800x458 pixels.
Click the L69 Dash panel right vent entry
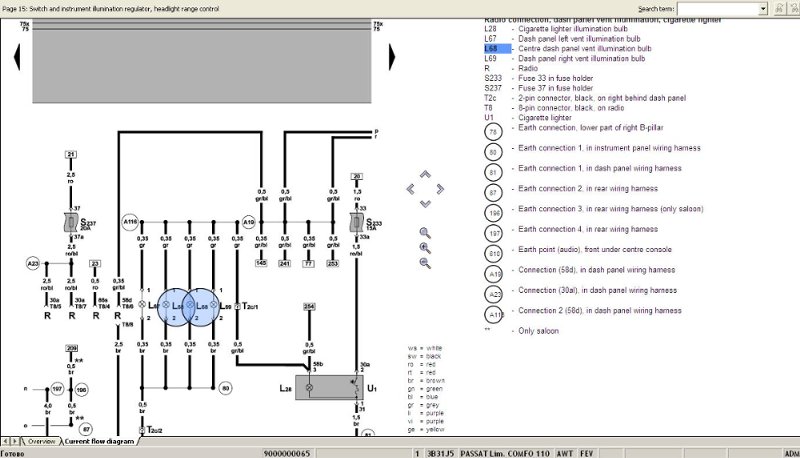pyautogui.click(x=564, y=58)
